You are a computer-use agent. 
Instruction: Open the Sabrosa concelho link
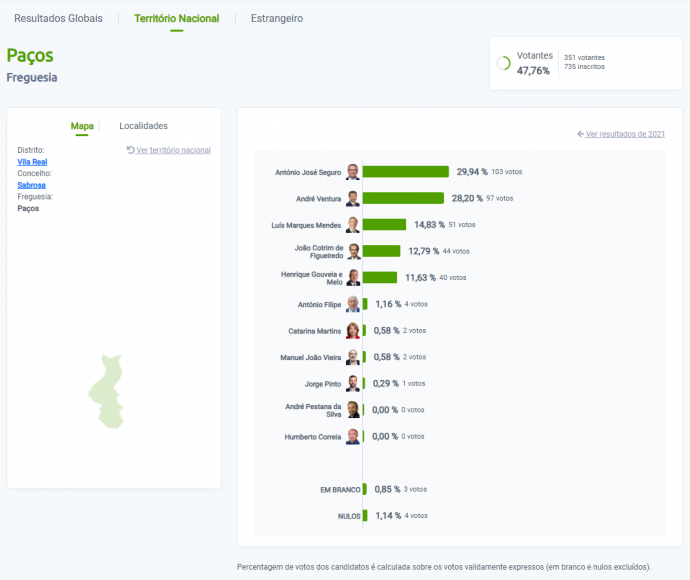tap(31, 185)
